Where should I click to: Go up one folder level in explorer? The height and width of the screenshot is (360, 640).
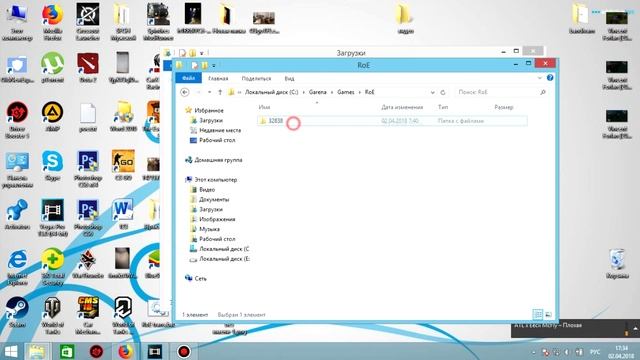tap(220, 92)
